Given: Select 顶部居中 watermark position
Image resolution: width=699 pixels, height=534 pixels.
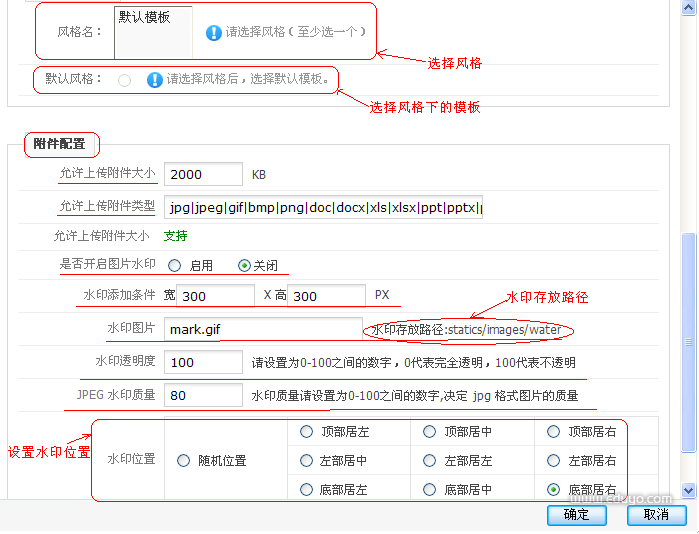Looking at the screenshot, I should (x=429, y=432).
